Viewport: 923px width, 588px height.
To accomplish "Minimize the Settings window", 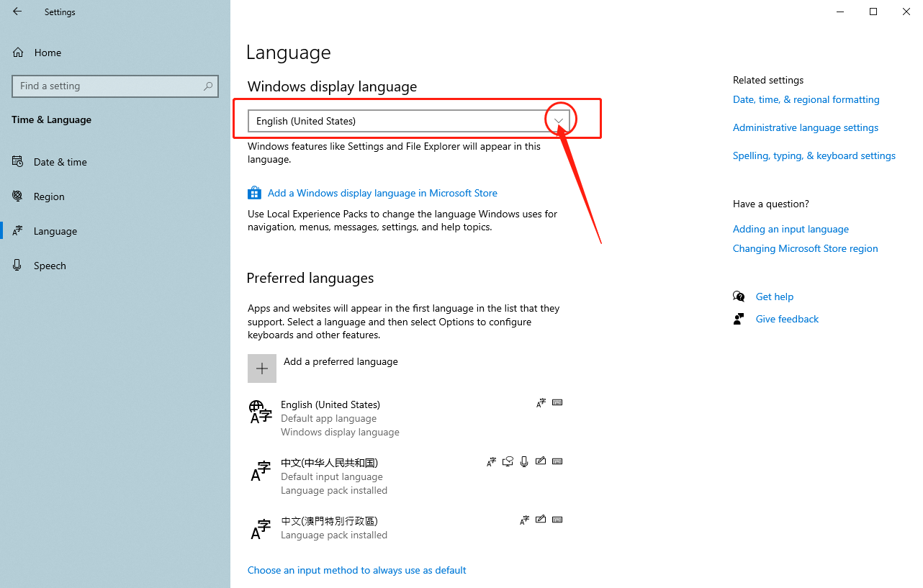I will (840, 12).
